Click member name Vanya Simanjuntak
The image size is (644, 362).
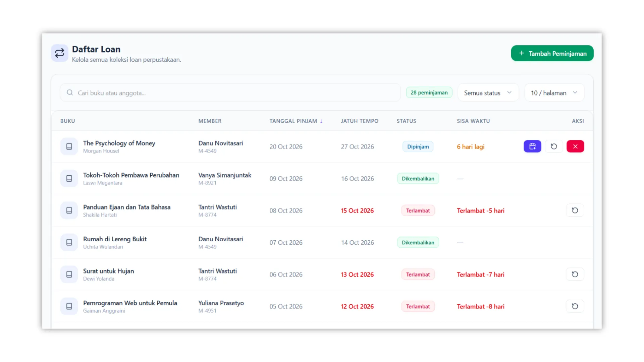pyautogui.click(x=225, y=175)
